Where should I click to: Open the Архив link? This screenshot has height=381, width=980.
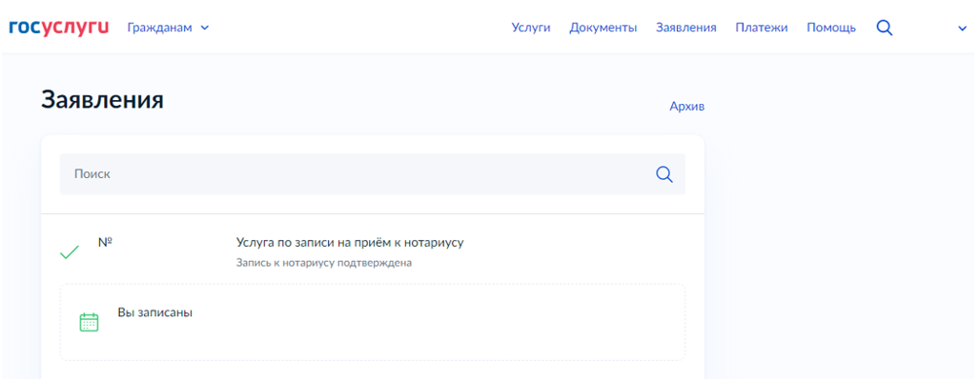(x=687, y=106)
